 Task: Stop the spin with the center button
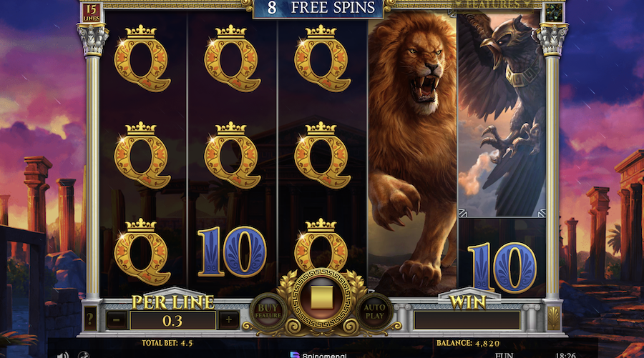[x=321, y=298]
